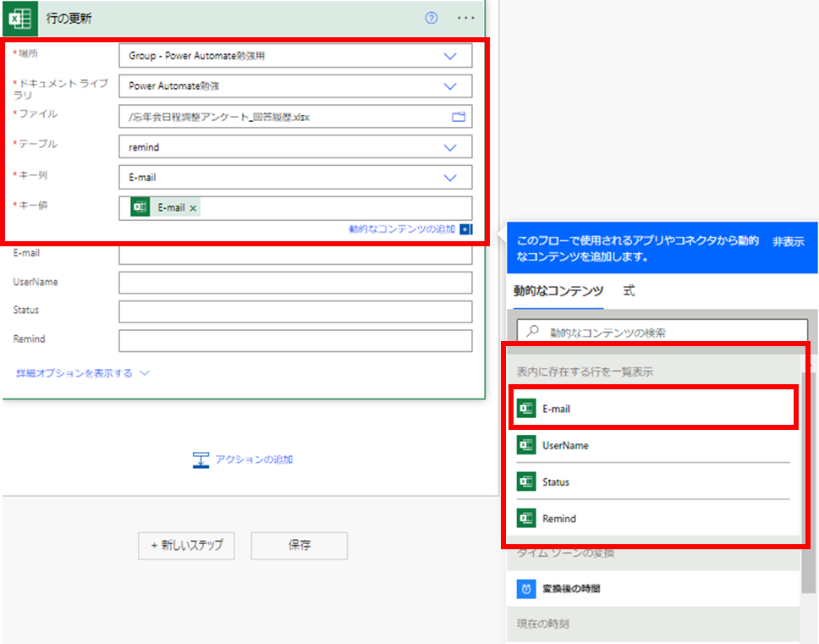
Task: Click the 保存 button
Action: (x=300, y=546)
